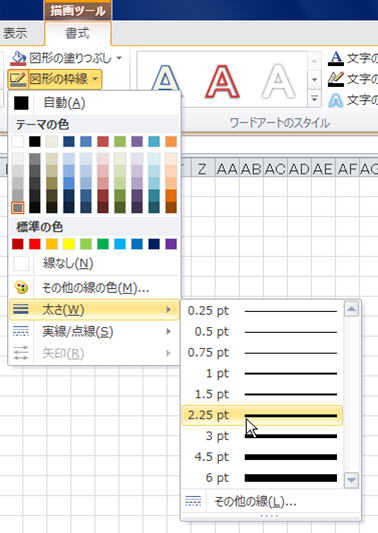The image size is (378, 533).
Task: Open その他の線の色 color palette option
Action: tap(94, 288)
